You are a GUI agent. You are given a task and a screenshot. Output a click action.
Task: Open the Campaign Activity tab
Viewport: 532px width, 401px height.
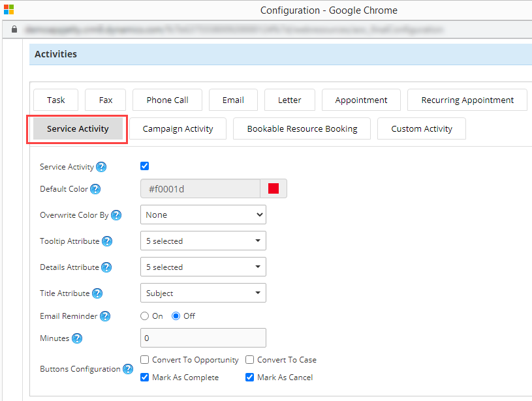click(178, 128)
